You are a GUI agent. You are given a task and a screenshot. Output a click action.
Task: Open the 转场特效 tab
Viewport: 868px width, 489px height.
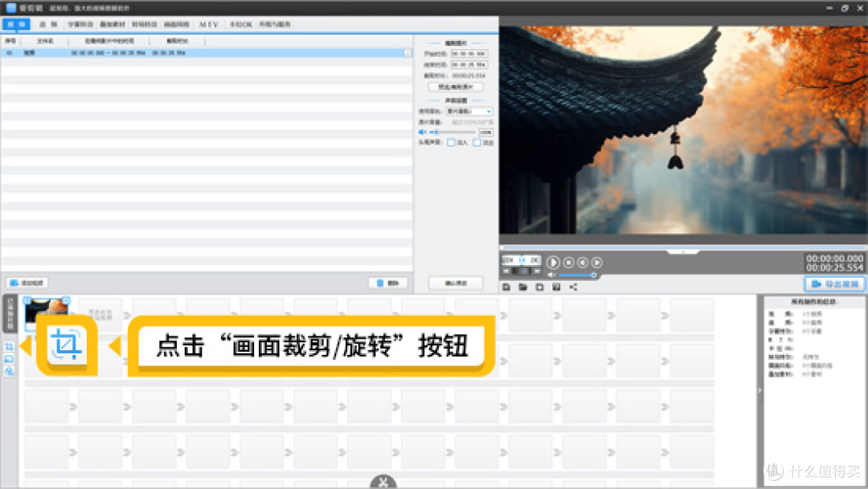pos(145,24)
